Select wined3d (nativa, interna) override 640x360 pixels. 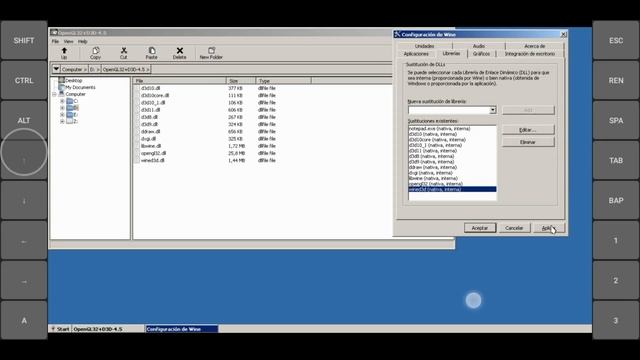click(452, 189)
